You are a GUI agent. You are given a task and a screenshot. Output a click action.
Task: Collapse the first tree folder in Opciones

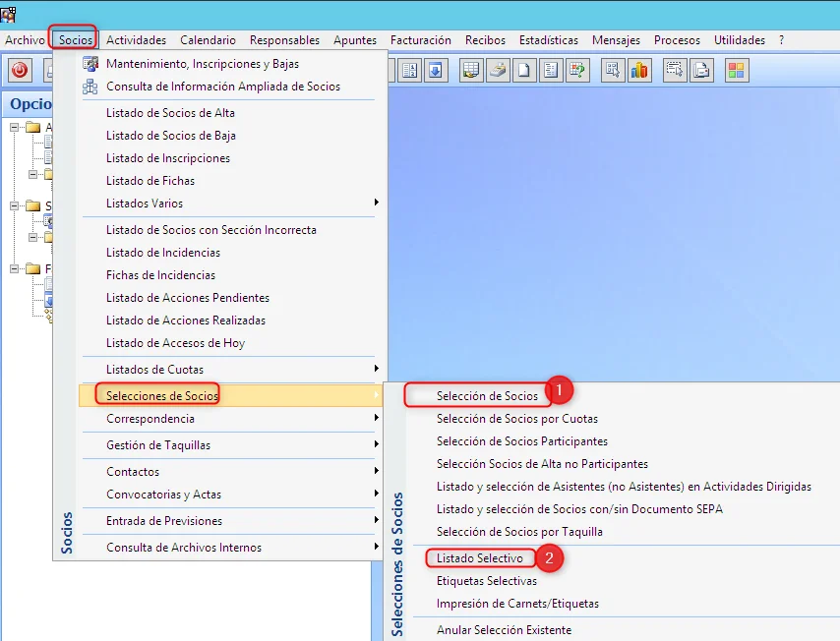click(x=16, y=127)
